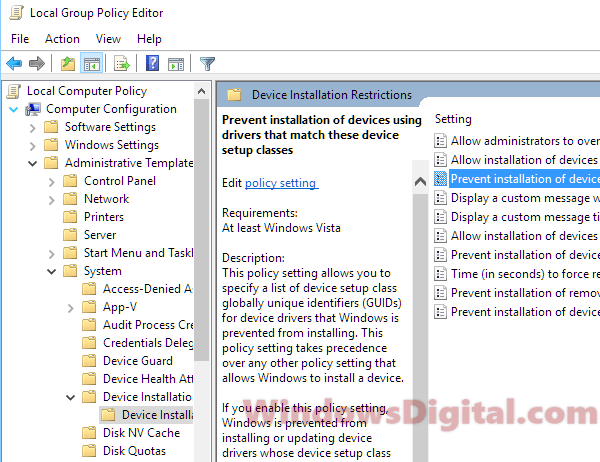Click the Server folder icon
This screenshot has height=462, width=600.
click(70, 235)
